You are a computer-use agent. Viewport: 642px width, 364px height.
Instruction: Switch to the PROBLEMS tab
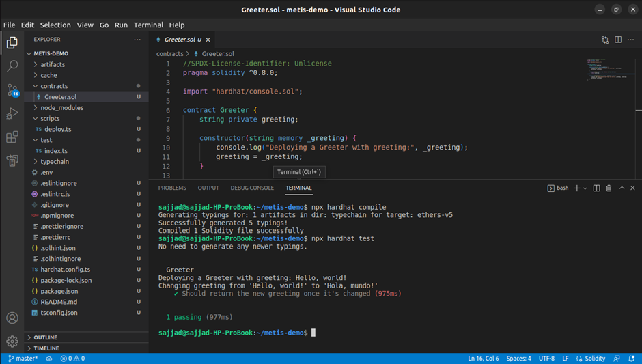click(x=172, y=188)
